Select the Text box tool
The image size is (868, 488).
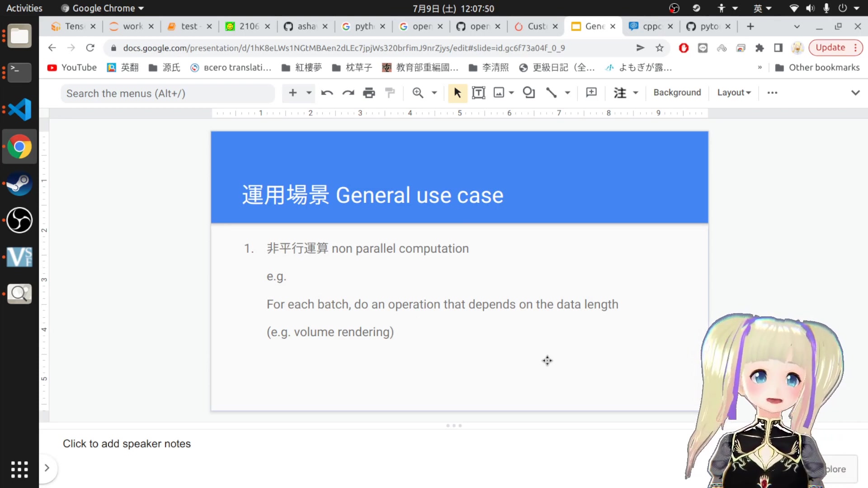(478, 93)
